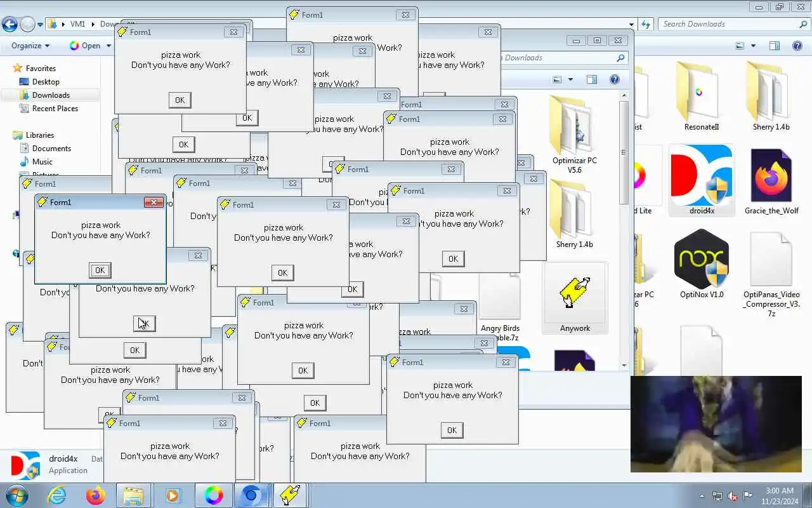Select Desktop in the navigation pane
812x508 pixels.
(46, 82)
